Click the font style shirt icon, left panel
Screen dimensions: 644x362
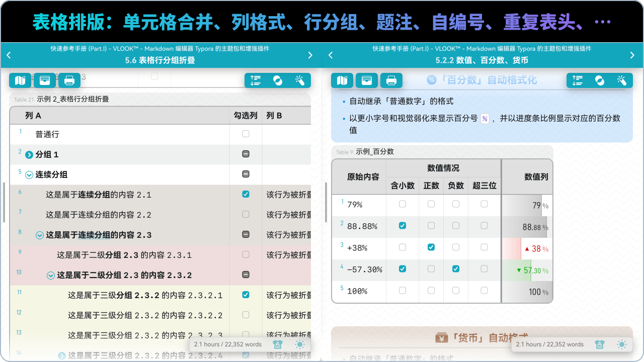coord(278,344)
